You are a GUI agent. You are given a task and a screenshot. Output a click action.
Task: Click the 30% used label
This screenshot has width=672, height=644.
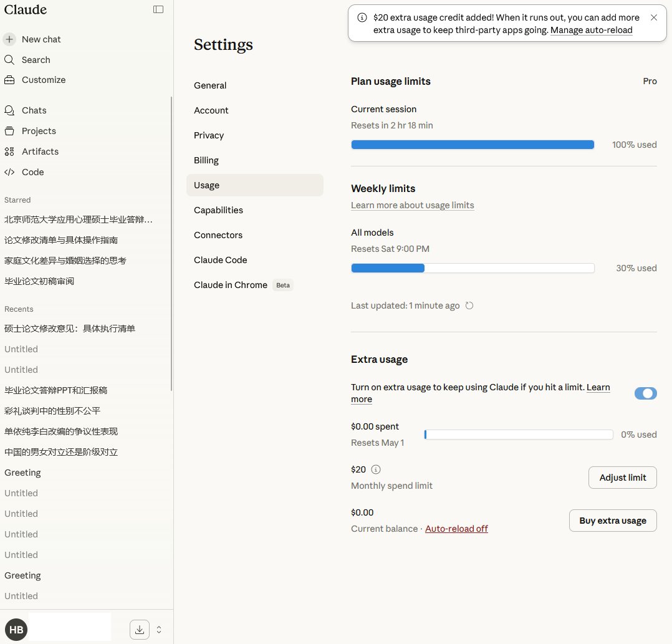(x=636, y=268)
